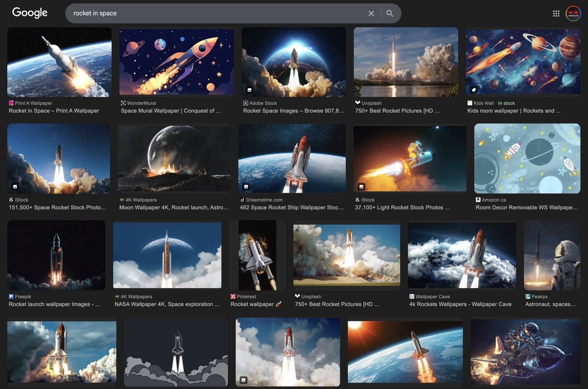Select the Peakpx astronaut and rocket thumbnail
588x389 pixels.
(x=552, y=255)
